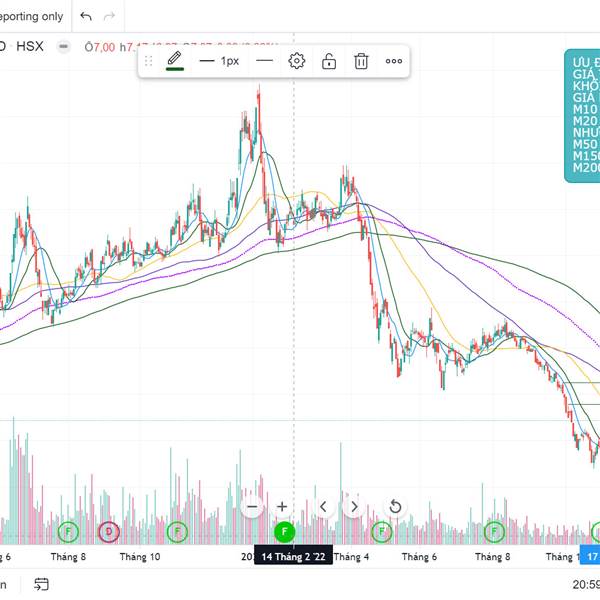Click the F marker above Tháng 10
This screenshot has height=600, width=600.
pyautogui.click(x=178, y=532)
